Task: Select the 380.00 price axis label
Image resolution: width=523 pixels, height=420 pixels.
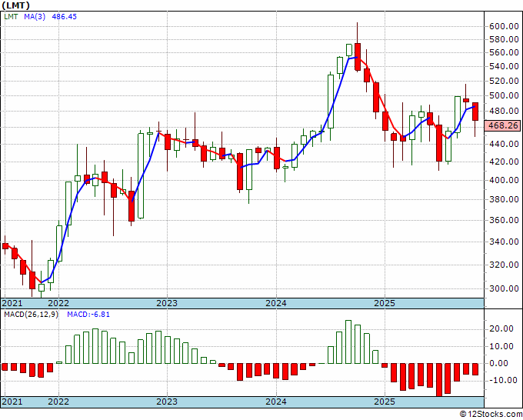Action: click(x=504, y=199)
